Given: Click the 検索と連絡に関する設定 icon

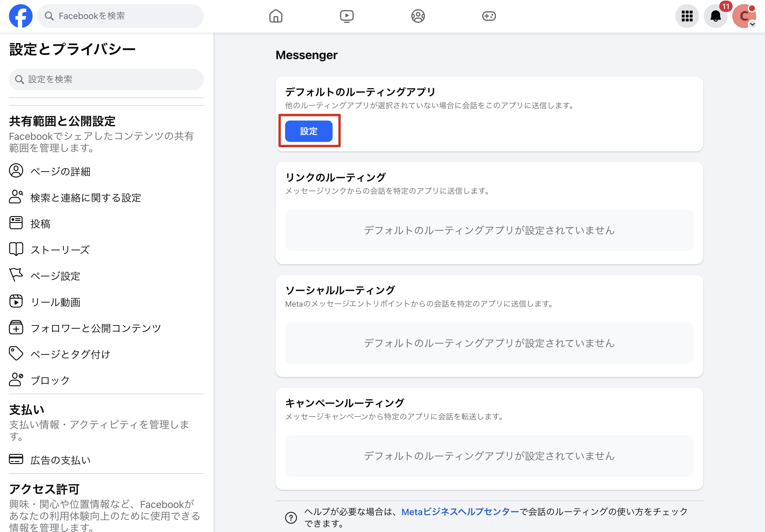Looking at the screenshot, I should (16, 197).
